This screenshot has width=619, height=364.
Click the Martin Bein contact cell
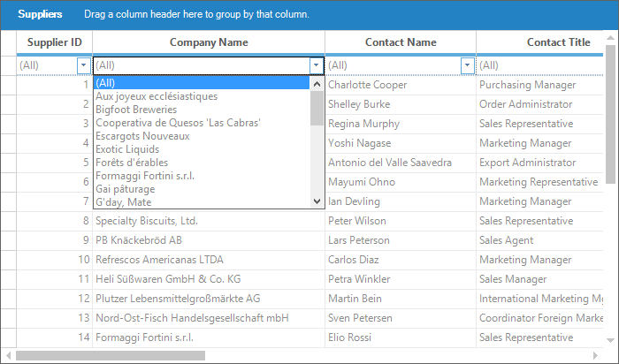401,299
